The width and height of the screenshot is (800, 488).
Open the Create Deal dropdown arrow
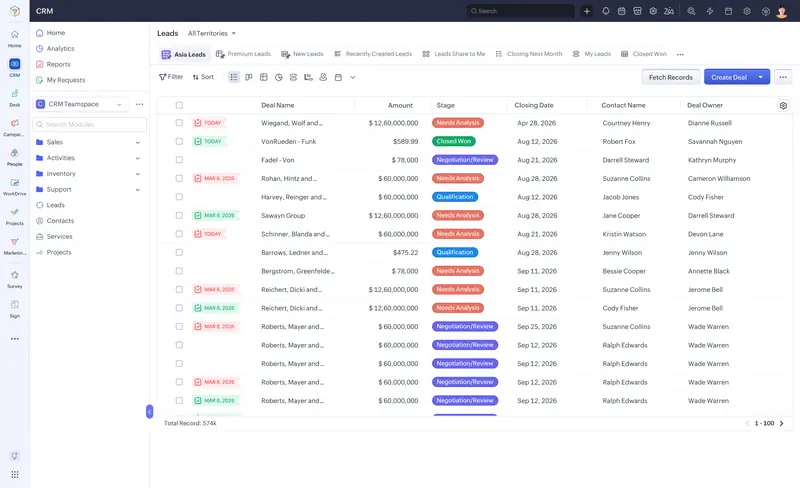tap(761, 77)
